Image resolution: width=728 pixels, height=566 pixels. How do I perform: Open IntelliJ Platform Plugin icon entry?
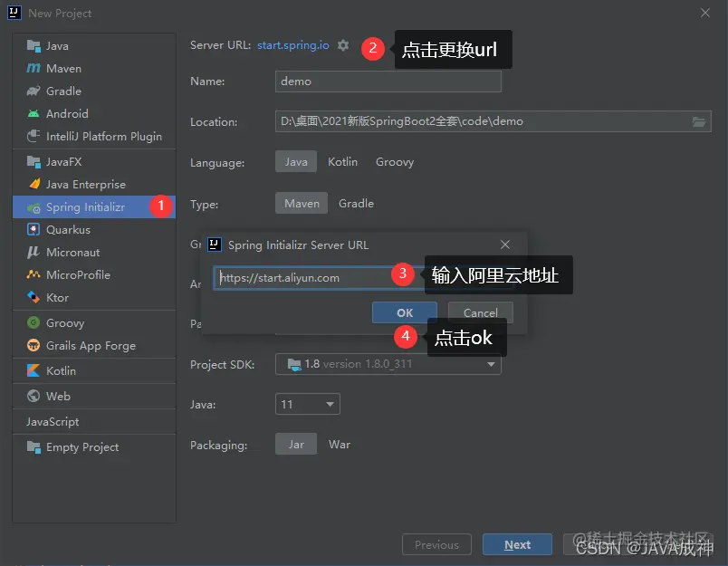pyautogui.click(x=34, y=136)
